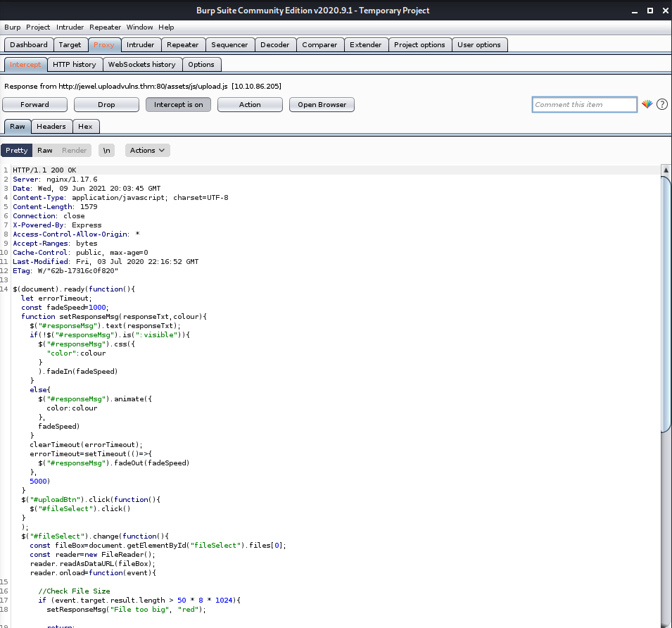Expand the Actions dropdown
Image resolution: width=672 pixels, height=628 pixels.
[x=148, y=151]
